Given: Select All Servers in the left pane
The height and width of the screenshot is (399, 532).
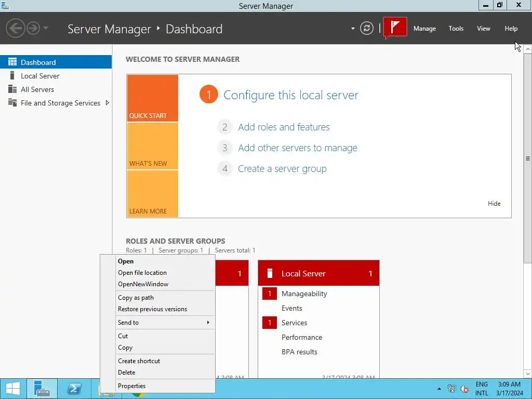Looking at the screenshot, I should [x=56, y=89].
